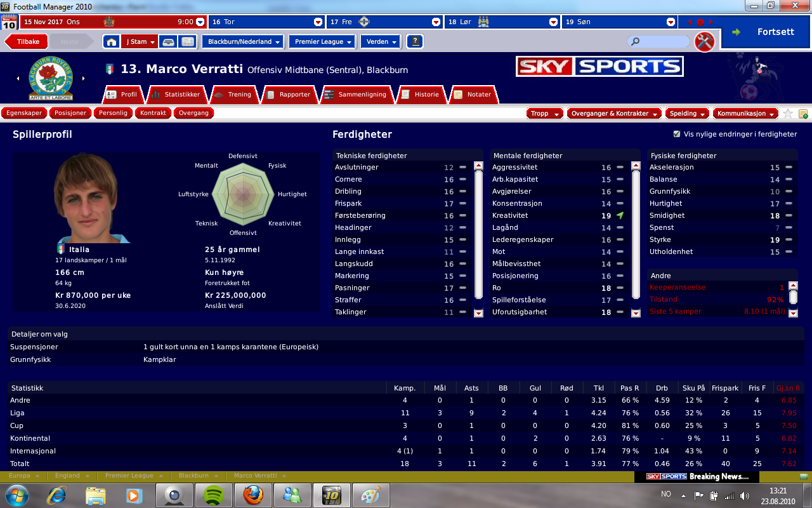The width and height of the screenshot is (812, 508).
Task: Add player to shortlist star icon
Action: coord(788,114)
